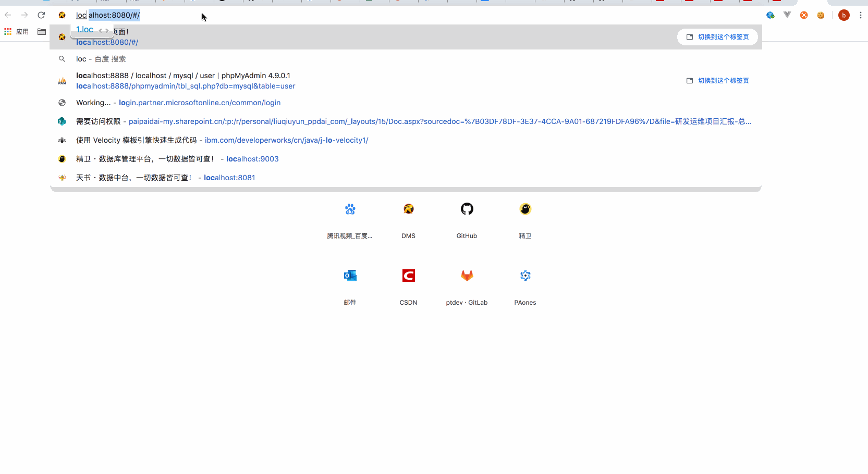868x474 pixels.
Task: Click the gray V extension icon
Action: click(x=787, y=15)
